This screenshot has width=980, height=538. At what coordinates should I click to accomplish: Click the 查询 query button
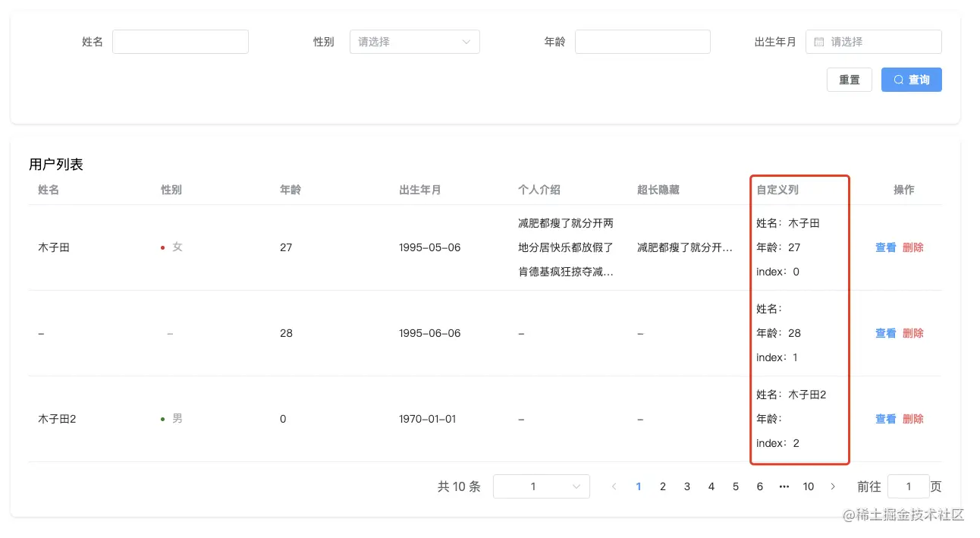(x=912, y=80)
